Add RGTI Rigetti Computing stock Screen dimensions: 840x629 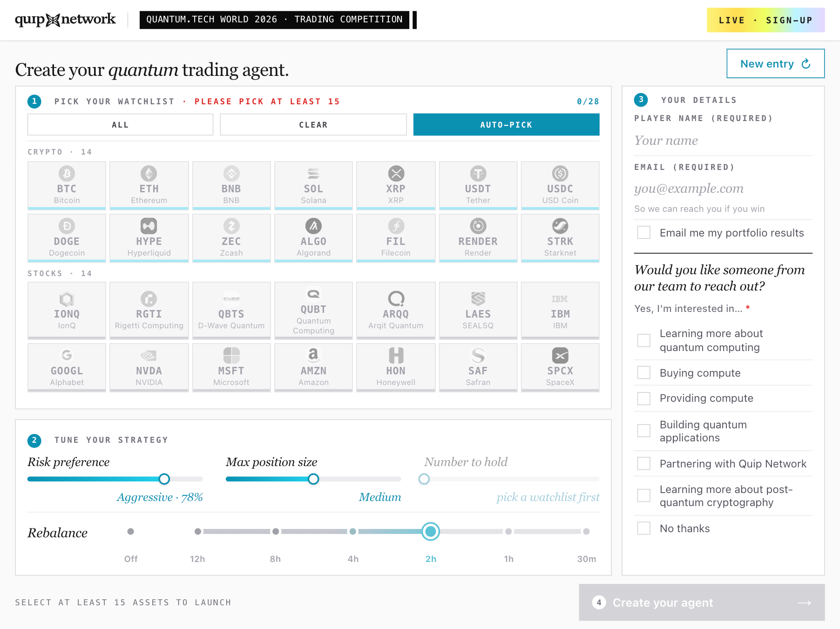point(149,311)
